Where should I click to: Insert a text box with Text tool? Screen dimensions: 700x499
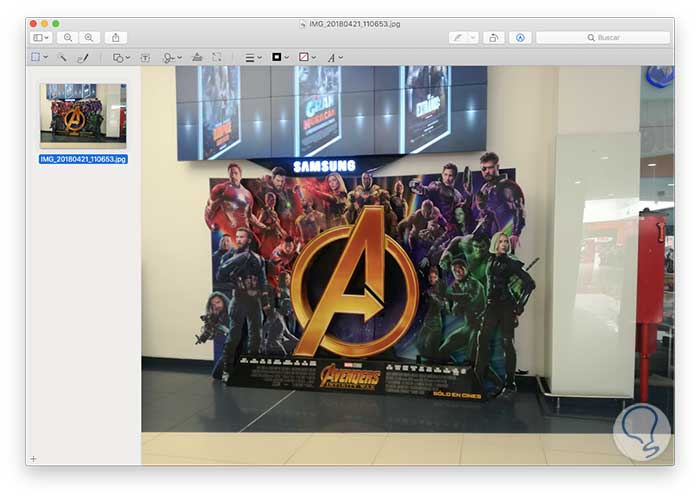point(145,58)
